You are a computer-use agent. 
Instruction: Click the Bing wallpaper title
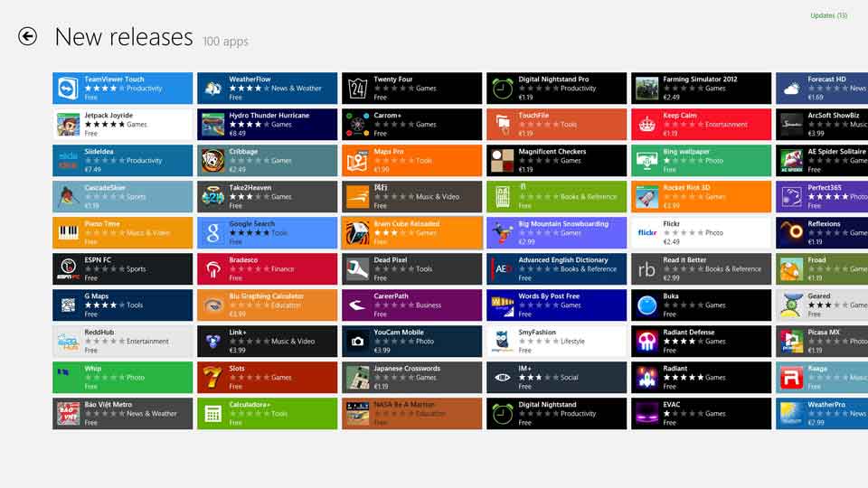coord(686,152)
